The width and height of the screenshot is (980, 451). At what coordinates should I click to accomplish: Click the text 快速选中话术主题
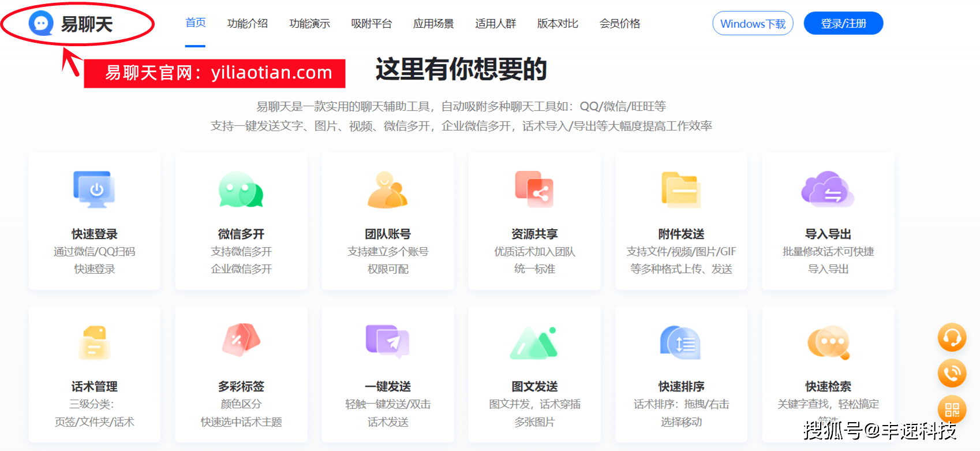coord(241,422)
